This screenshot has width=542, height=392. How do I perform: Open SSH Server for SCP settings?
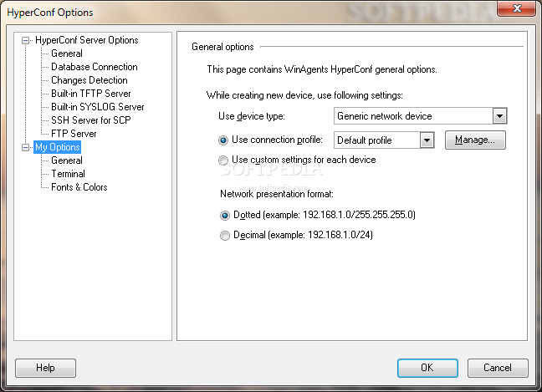click(x=91, y=120)
